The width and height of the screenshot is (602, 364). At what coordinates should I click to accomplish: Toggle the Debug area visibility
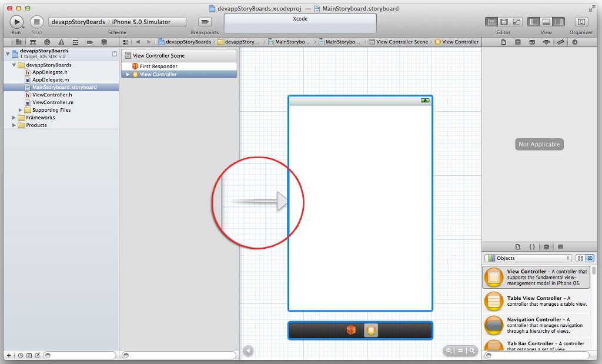pos(546,22)
